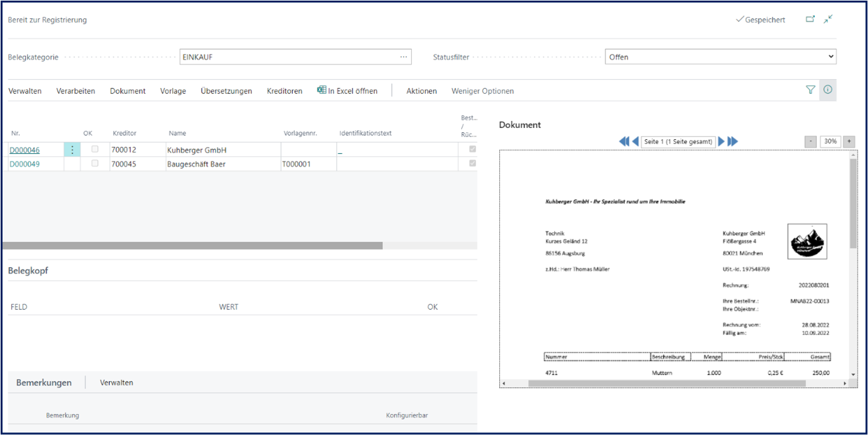868x435 pixels.
Task: Go to previous document page
Action: click(635, 142)
